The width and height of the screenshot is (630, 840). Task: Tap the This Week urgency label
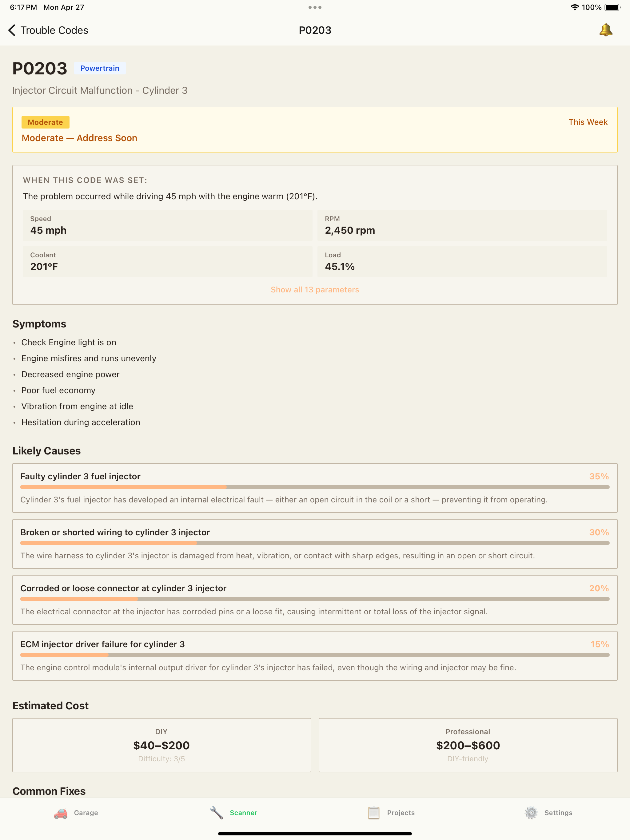pos(588,122)
